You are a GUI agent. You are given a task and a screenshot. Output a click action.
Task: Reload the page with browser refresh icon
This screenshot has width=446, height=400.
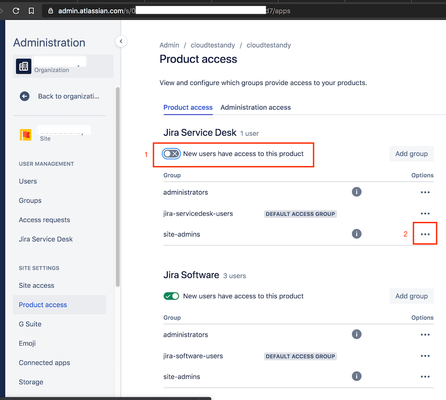[16, 11]
